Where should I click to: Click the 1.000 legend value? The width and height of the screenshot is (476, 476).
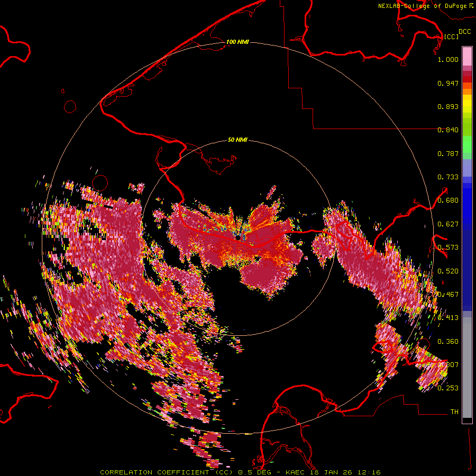point(448,59)
